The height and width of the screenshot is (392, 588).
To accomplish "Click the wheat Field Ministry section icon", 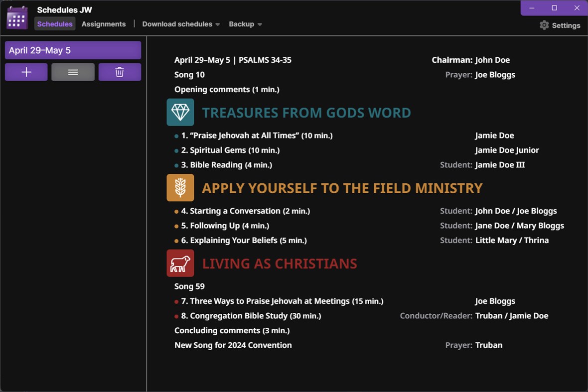I will [x=180, y=188].
